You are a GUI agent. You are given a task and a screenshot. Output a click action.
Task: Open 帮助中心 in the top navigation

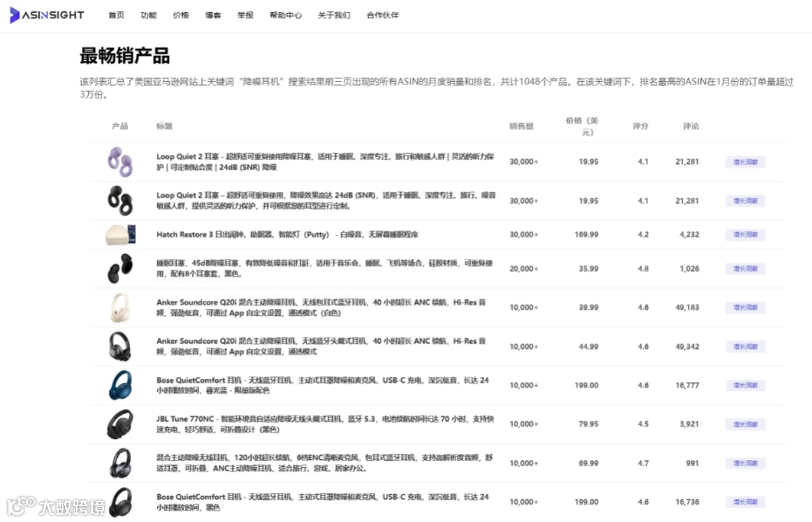286,15
